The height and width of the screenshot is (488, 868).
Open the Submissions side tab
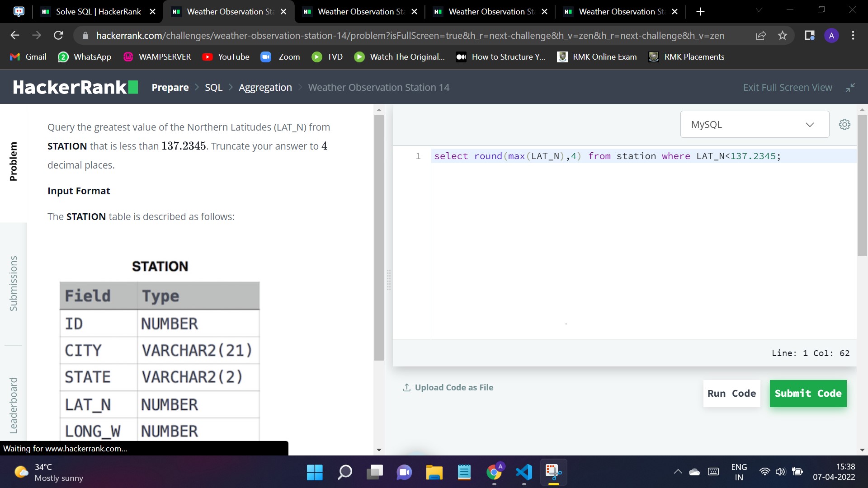click(x=14, y=283)
